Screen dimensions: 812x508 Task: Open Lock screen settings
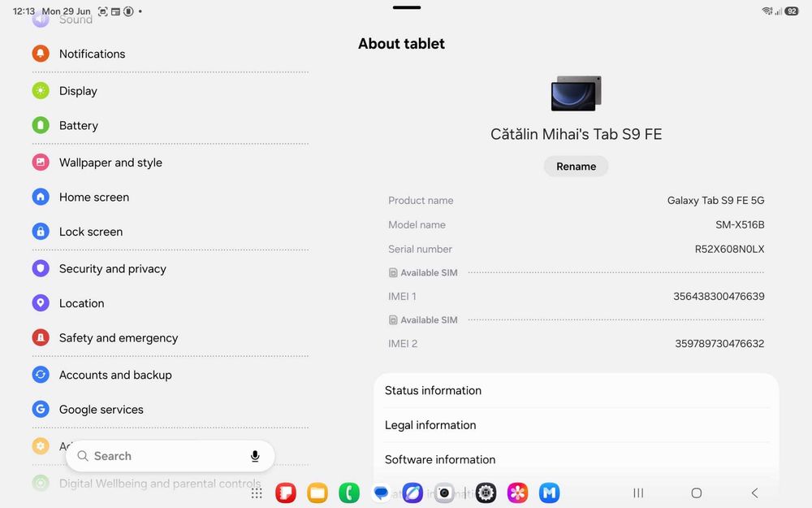pos(170,232)
